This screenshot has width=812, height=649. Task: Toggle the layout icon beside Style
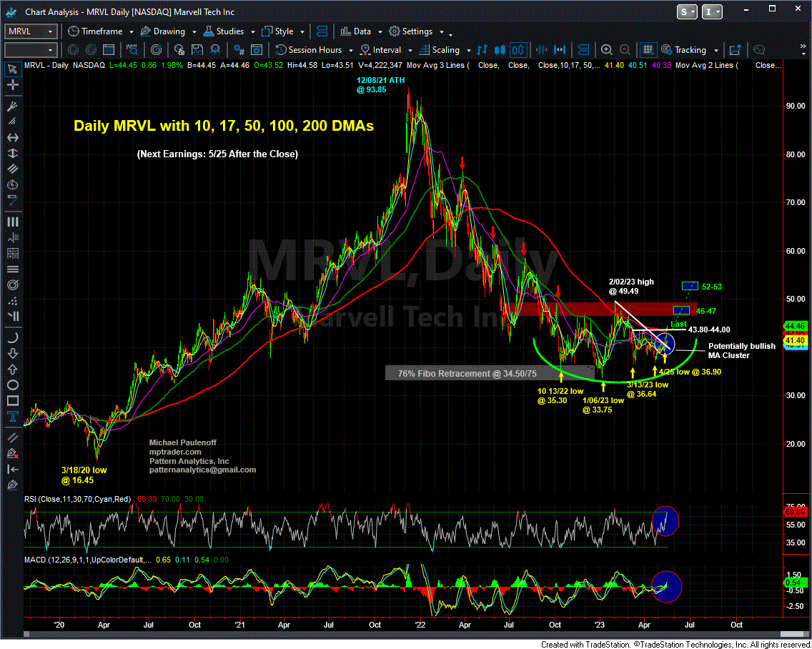[x=322, y=31]
